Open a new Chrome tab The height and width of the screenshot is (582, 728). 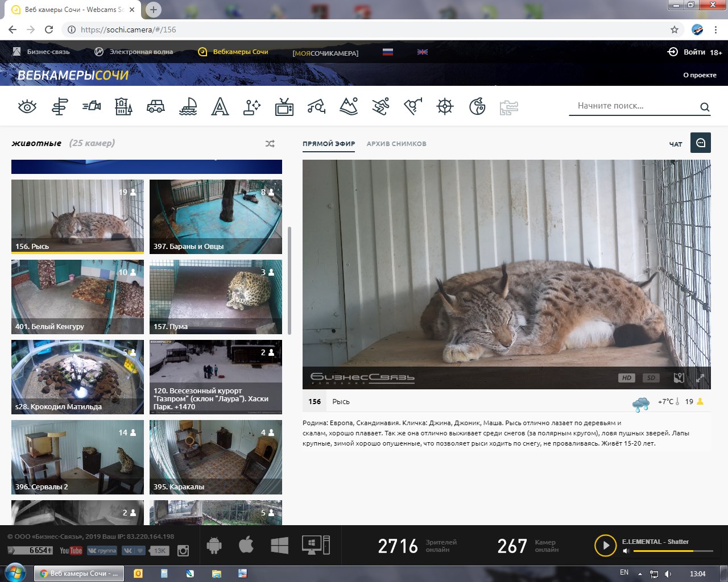(x=153, y=10)
